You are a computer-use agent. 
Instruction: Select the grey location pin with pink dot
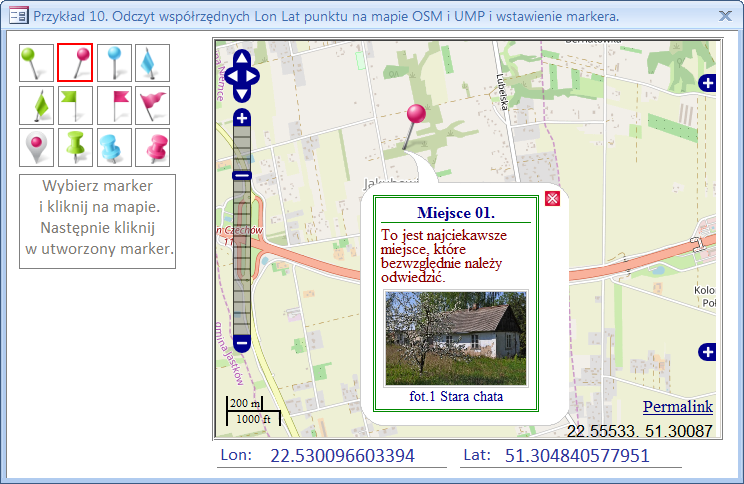tap(36, 147)
